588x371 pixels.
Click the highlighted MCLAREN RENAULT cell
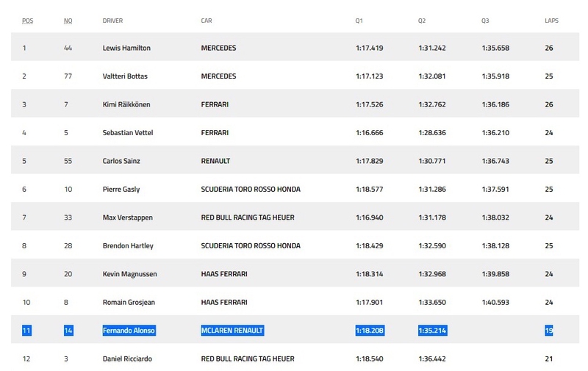click(x=232, y=331)
